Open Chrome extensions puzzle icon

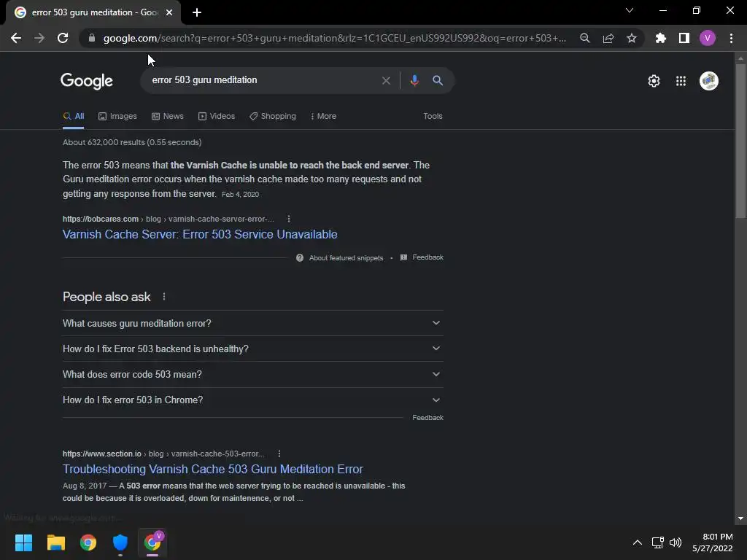(660, 38)
